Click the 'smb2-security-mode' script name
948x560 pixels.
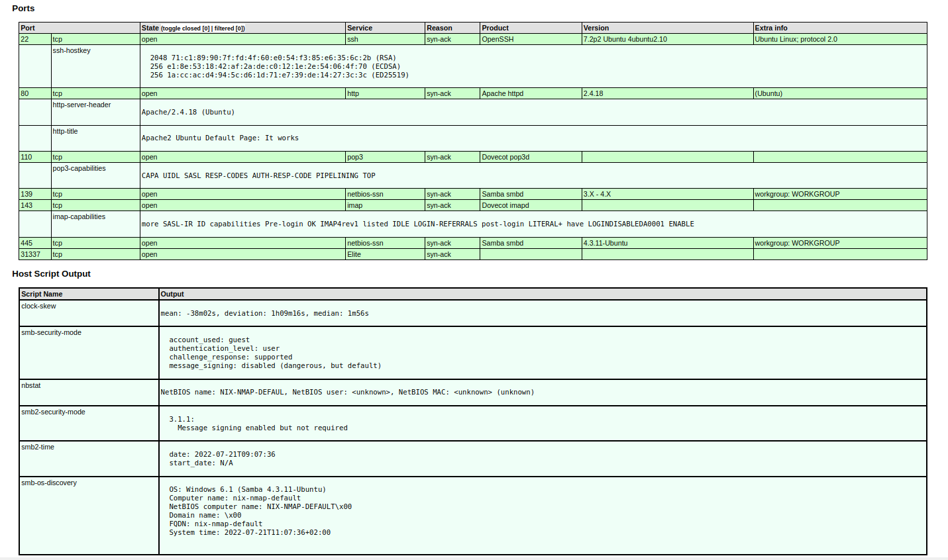(x=53, y=412)
